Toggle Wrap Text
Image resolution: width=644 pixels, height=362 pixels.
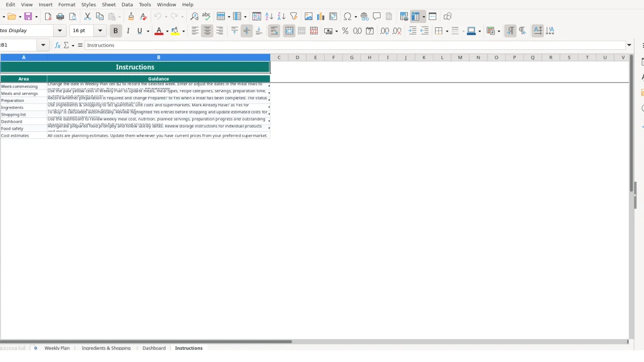[274, 31]
